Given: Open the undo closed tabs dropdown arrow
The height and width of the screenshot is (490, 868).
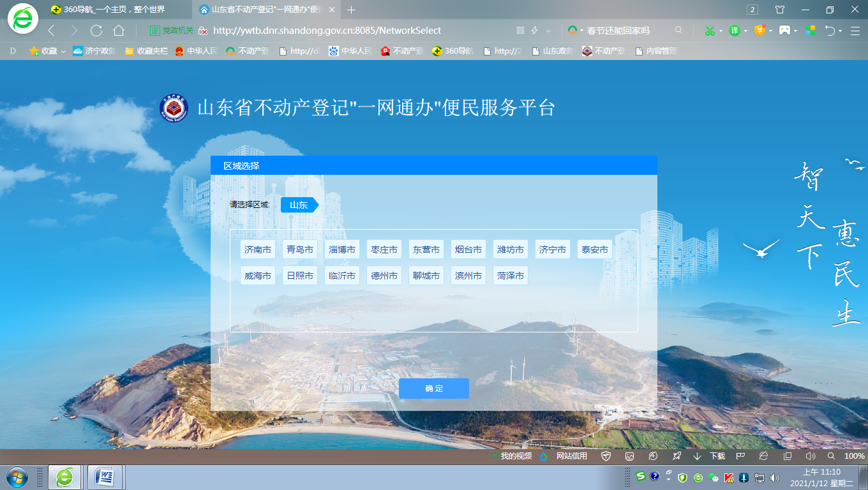Looking at the screenshot, I should (841, 31).
